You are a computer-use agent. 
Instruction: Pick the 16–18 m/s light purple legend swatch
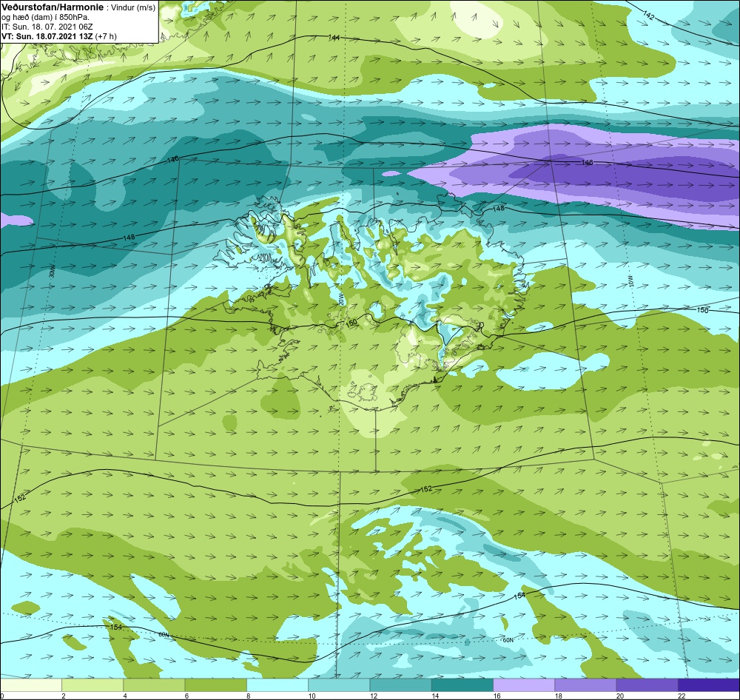[524, 684]
